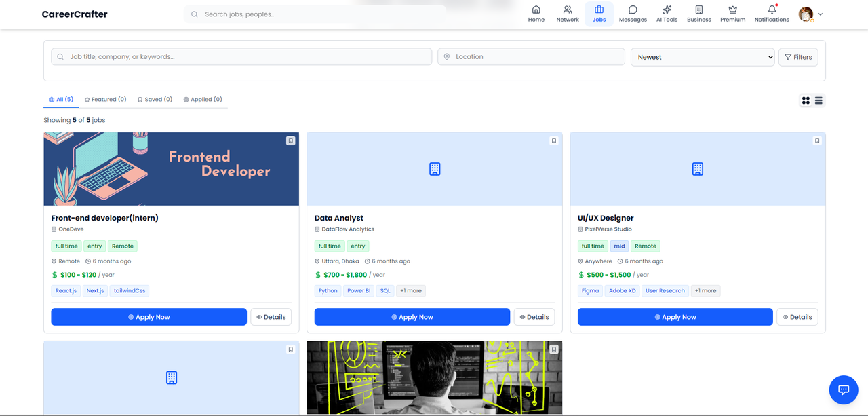Focus the top search jobs, peoples field

[x=315, y=14]
